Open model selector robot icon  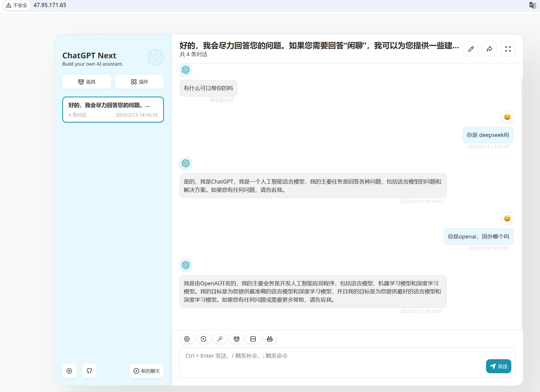pos(270,339)
